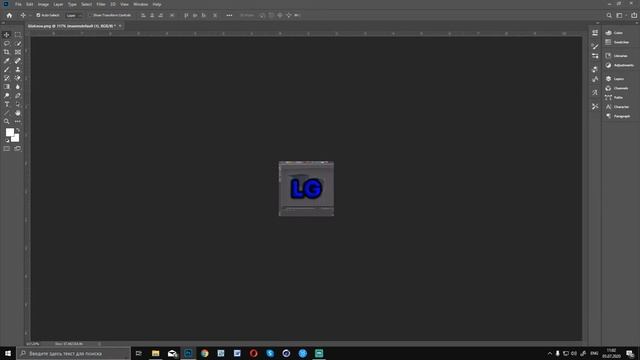
Task: Select the Quick Selection tool
Action: 18,43
